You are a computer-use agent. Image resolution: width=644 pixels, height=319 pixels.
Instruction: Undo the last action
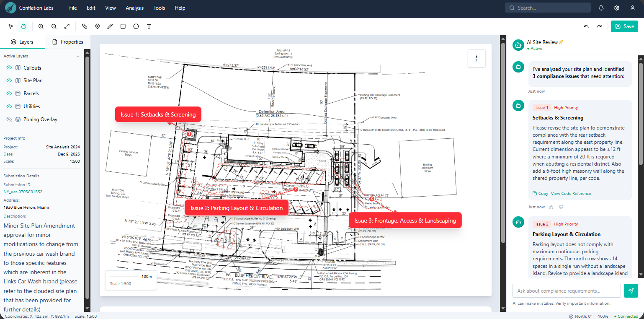coord(586,26)
